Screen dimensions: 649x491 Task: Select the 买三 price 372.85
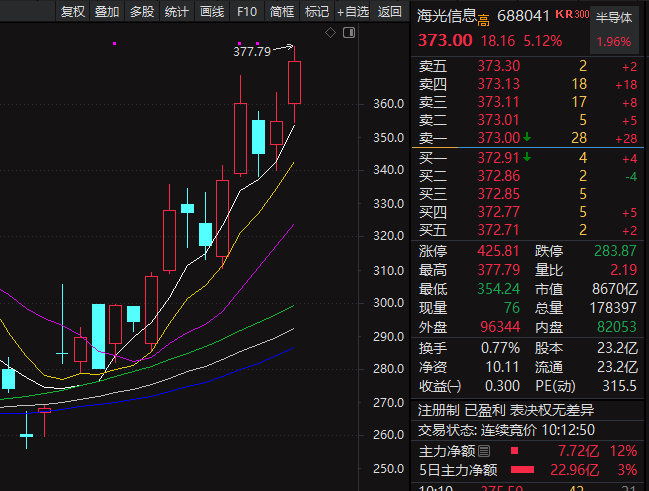tap(498, 194)
